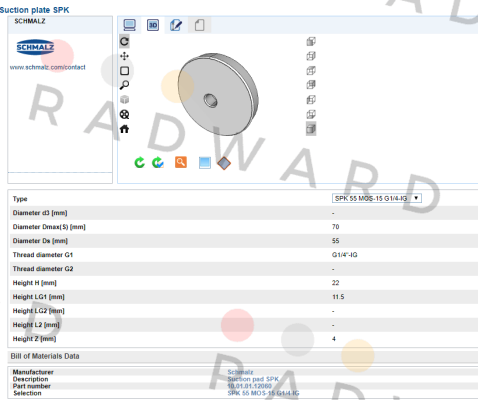Click the orange search magnifier button
Image resolution: width=478 pixels, height=400 pixels.
click(x=181, y=162)
